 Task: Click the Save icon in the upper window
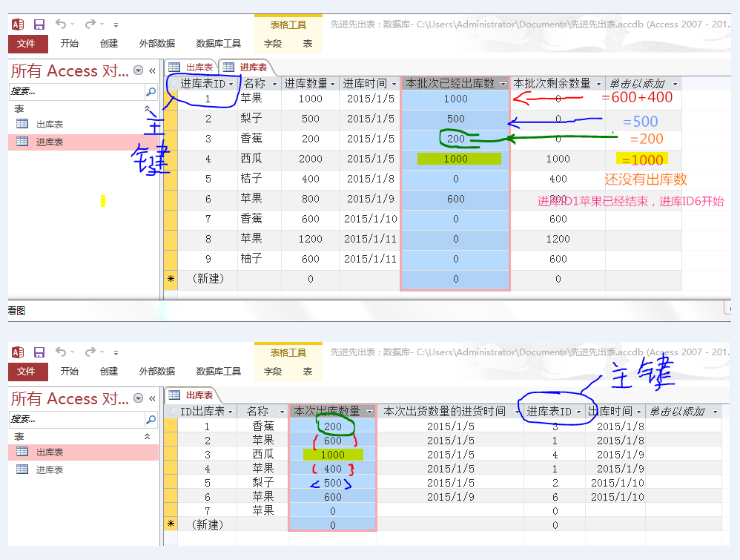(x=39, y=24)
